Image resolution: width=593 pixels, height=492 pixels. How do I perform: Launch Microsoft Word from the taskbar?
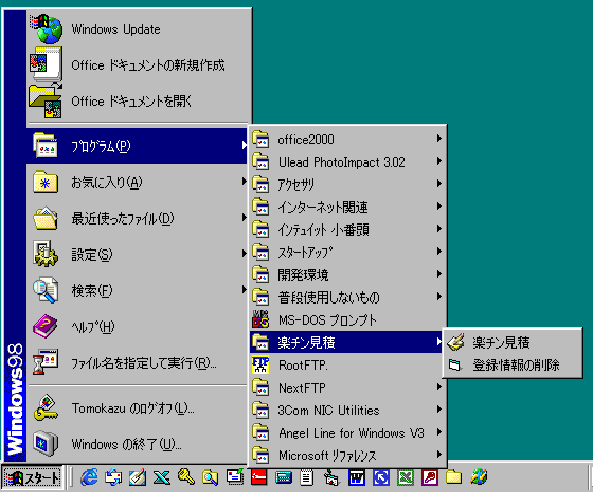click(x=356, y=477)
